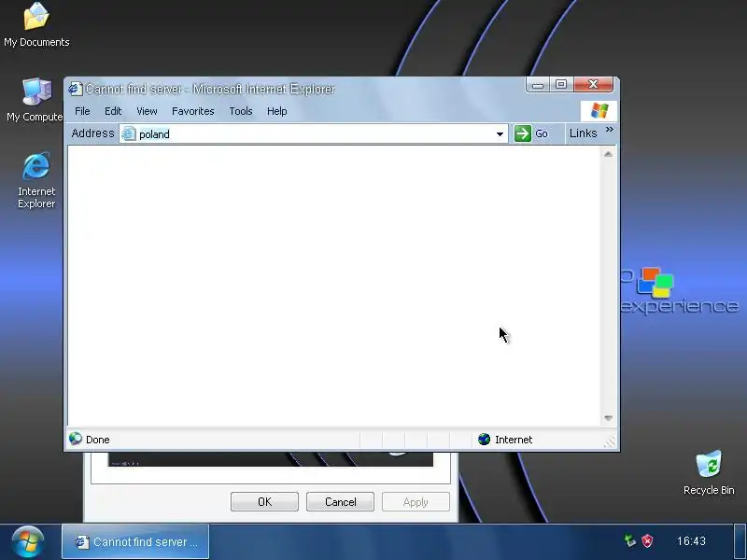Click the Windows flag throbber logo

(599, 111)
